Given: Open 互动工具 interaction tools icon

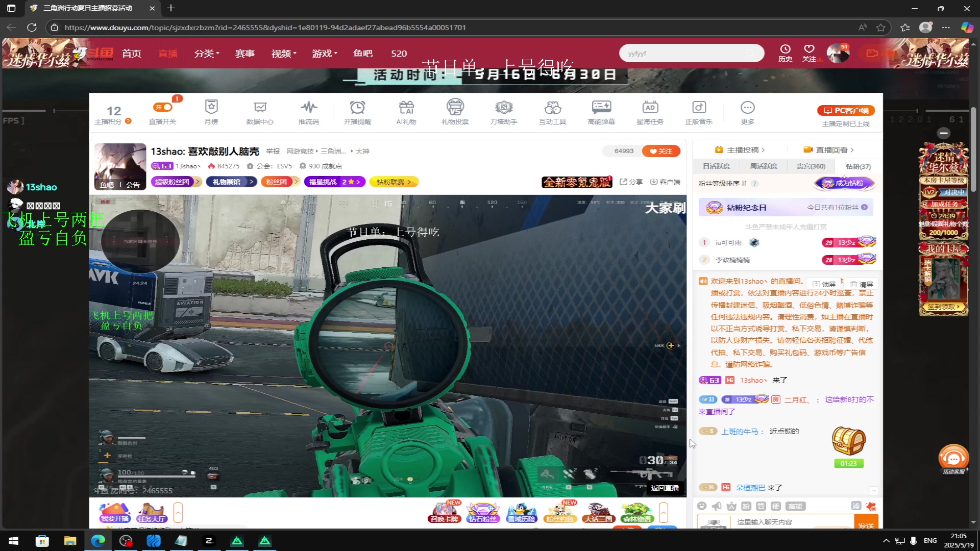Looking at the screenshot, I should click(x=553, y=112).
